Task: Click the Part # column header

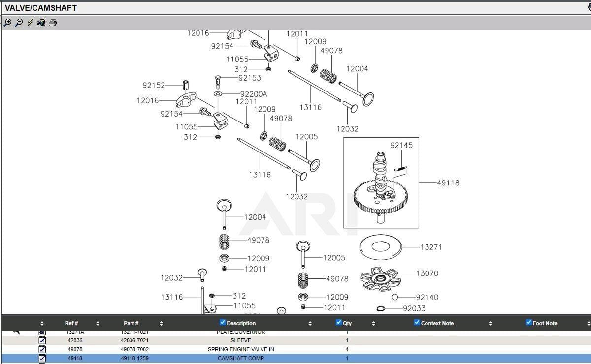Action: 131,323
